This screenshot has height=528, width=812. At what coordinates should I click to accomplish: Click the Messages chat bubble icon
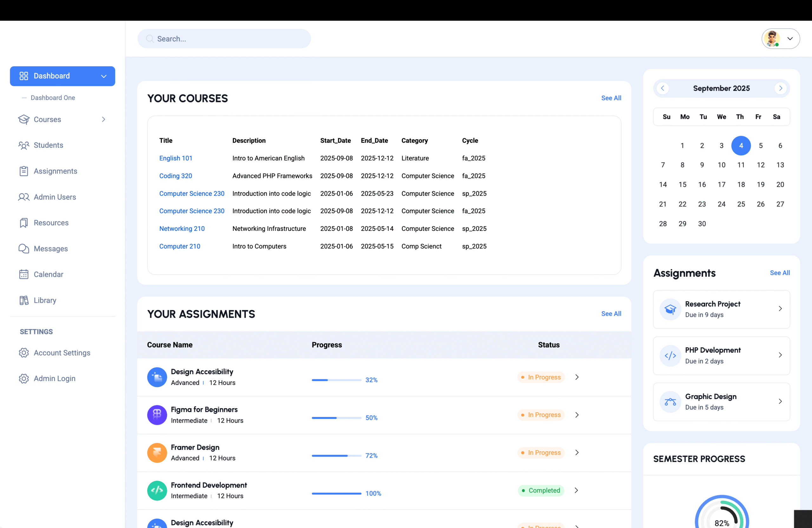click(x=23, y=249)
